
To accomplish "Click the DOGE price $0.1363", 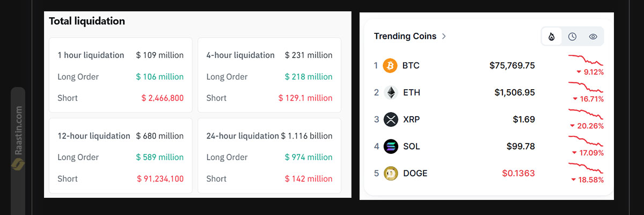I will click(518, 173).
